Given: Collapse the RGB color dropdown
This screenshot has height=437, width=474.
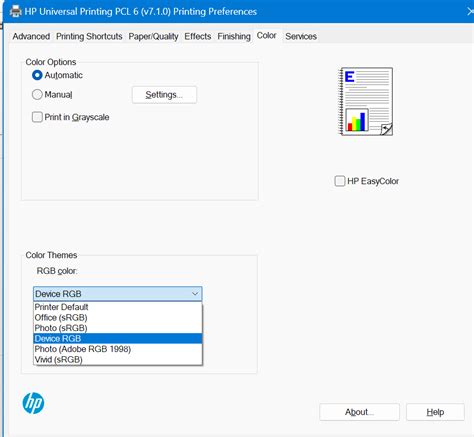Looking at the screenshot, I should pyautogui.click(x=195, y=294).
